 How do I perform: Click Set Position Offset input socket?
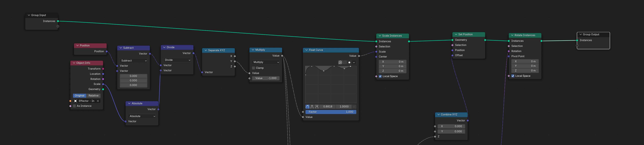point(453,55)
